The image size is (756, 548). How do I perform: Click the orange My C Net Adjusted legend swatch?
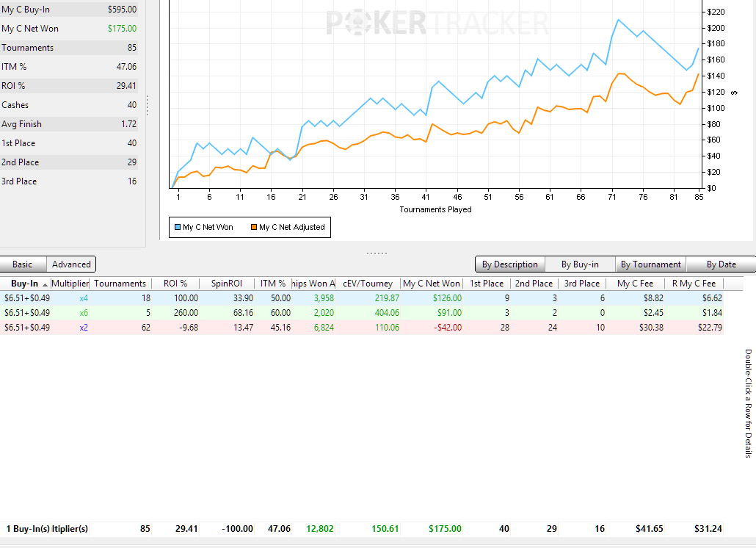253,228
